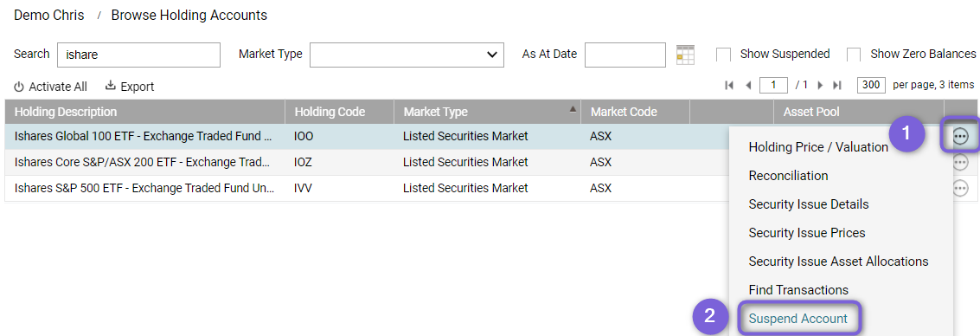This screenshot has height=336, width=980.
Task: Select Holding Price / Valuation menu entry
Action: coord(818,147)
